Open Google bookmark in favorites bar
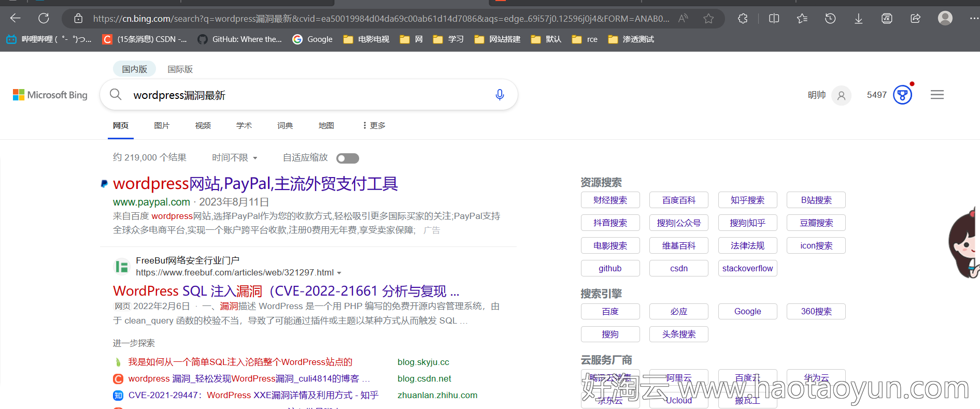 point(313,39)
